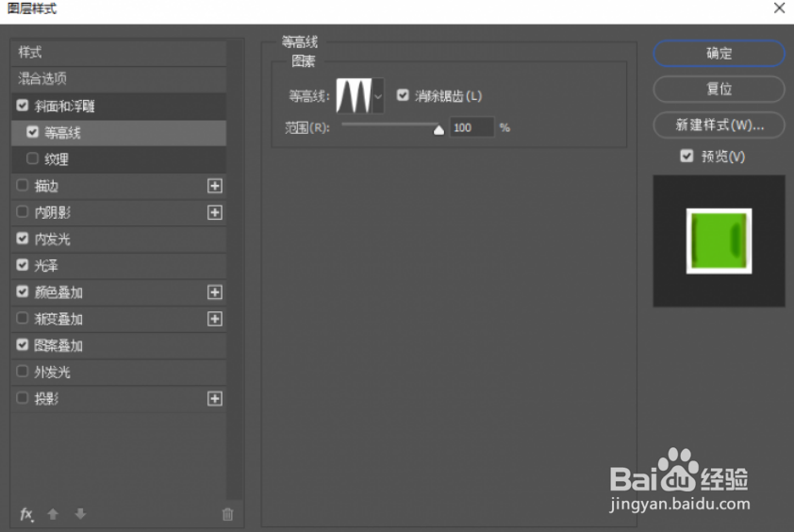Click the styles list vertical scrollbar

(235, 270)
